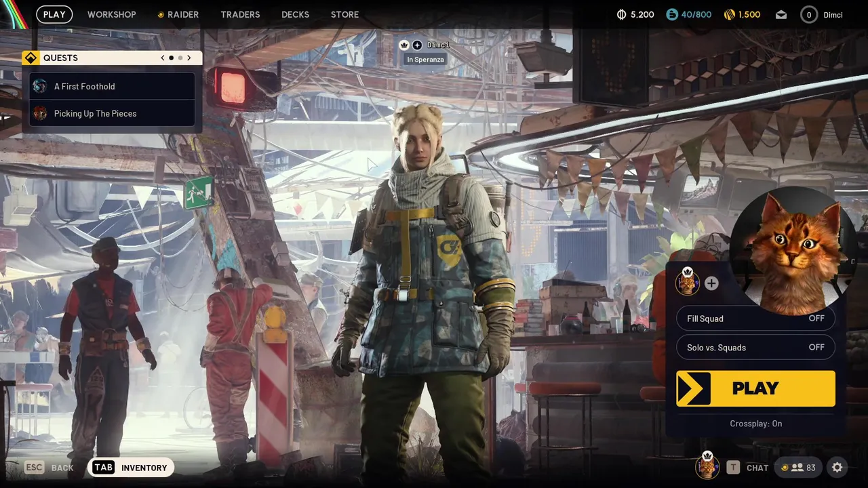The width and height of the screenshot is (868, 488).
Task: Click the crown leader icon above character
Action: coord(404,45)
